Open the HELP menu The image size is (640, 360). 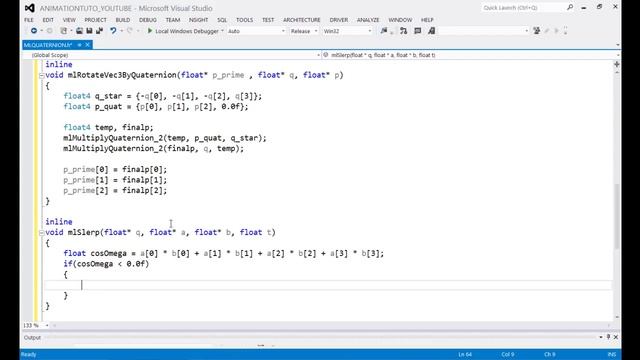427,20
